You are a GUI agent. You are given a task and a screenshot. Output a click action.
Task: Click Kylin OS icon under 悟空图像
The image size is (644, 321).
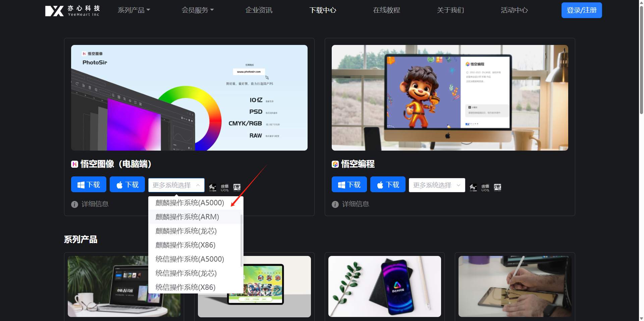[x=212, y=188]
